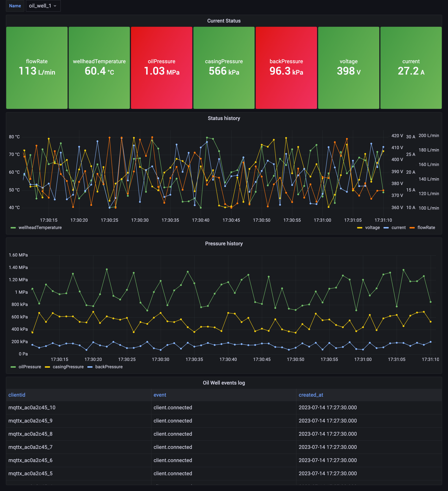Screen dimensions: 448x491
Task: Toggle backPressure series in Pressure history legend
Action: [109, 367]
